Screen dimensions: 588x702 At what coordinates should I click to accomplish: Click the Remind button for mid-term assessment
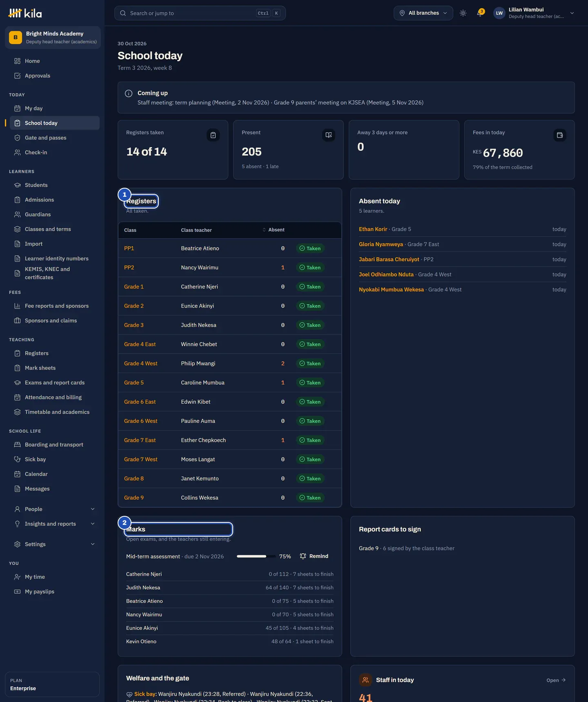tap(314, 556)
